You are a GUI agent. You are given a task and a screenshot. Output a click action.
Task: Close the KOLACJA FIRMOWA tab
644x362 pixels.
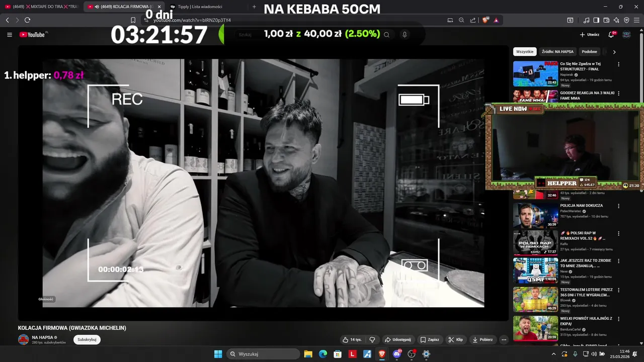tap(159, 7)
